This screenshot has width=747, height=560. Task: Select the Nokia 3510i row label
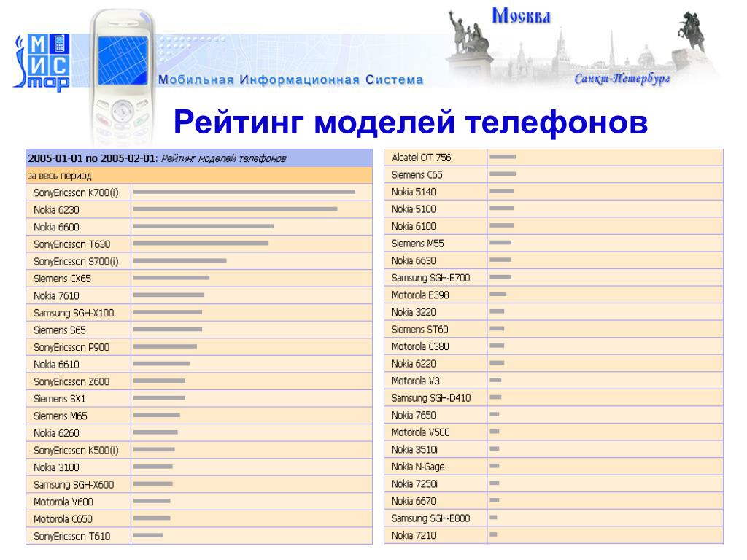pyautogui.click(x=414, y=449)
